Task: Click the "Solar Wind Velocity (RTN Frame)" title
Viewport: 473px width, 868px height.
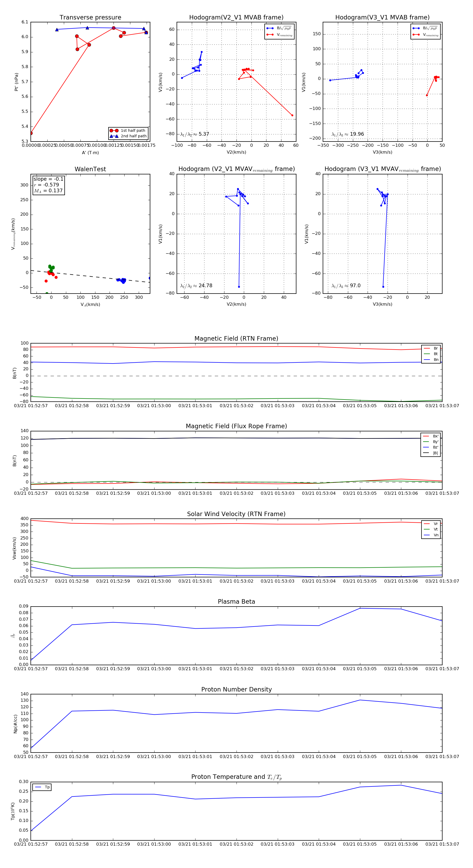Action: [x=236, y=514]
